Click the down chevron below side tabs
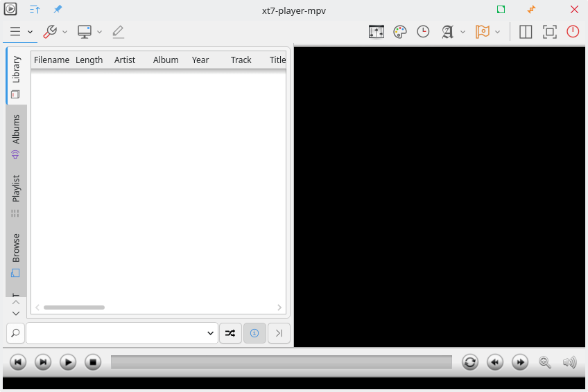The image size is (588, 392). (x=16, y=313)
